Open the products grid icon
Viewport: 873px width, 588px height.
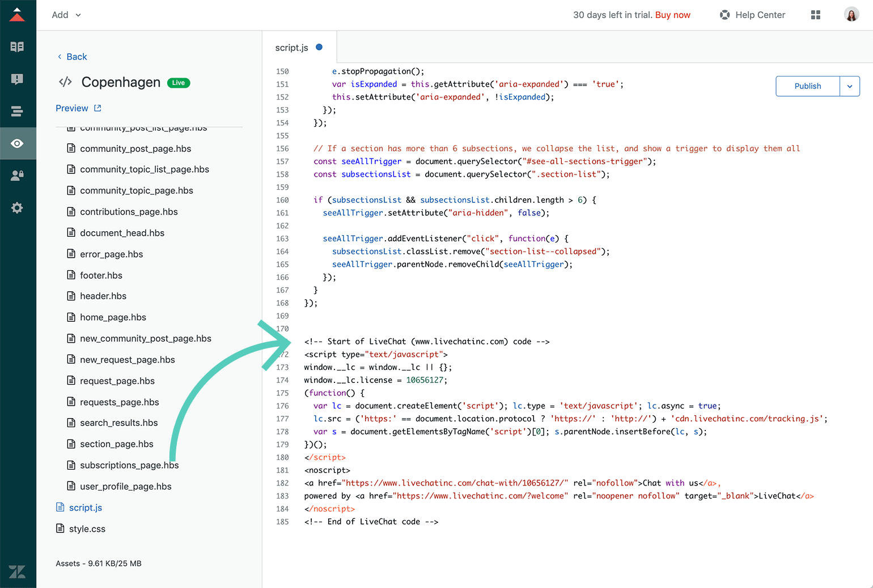(x=816, y=15)
